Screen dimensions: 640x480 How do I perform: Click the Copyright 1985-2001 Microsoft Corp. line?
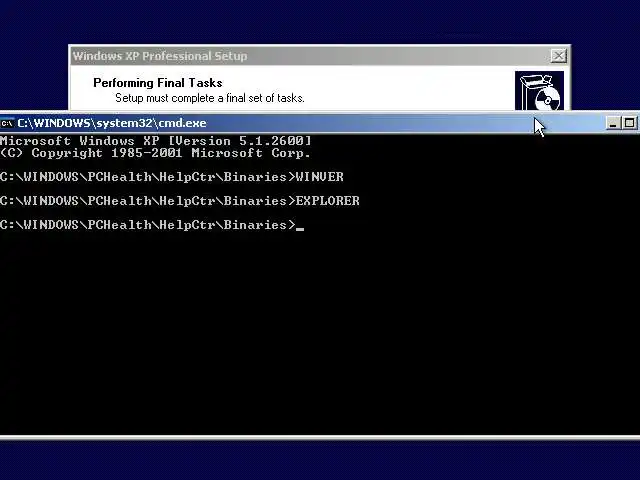[x=156, y=153]
